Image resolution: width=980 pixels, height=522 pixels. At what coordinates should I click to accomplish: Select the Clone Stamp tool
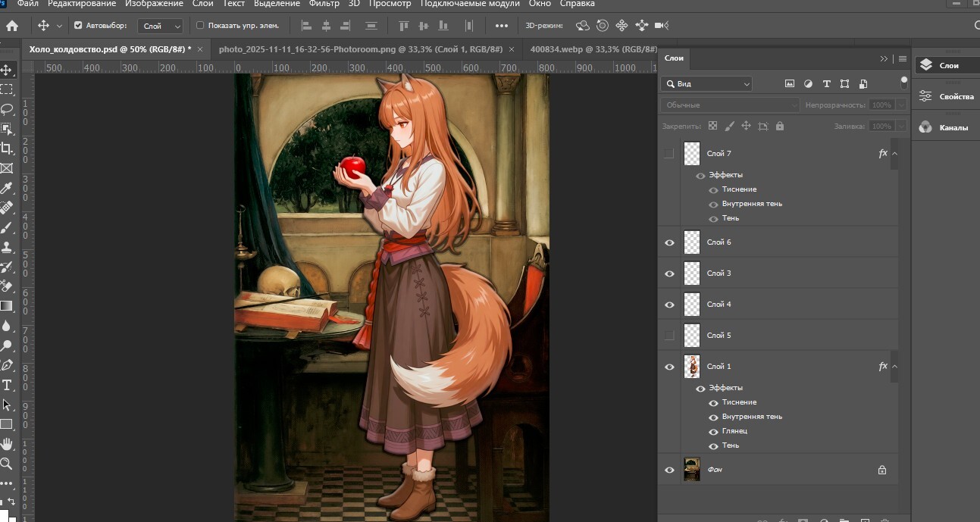(x=6, y=247)
